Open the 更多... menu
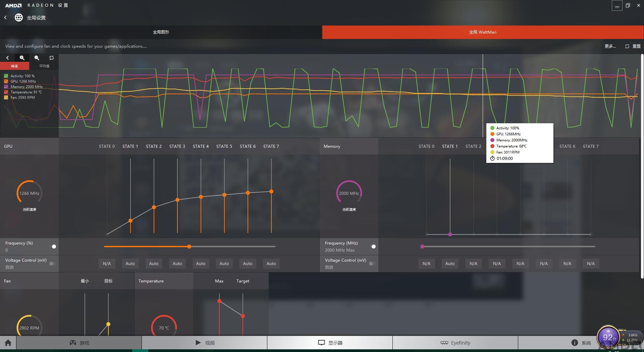The image size is (644, 352). [x=610, y=46]
